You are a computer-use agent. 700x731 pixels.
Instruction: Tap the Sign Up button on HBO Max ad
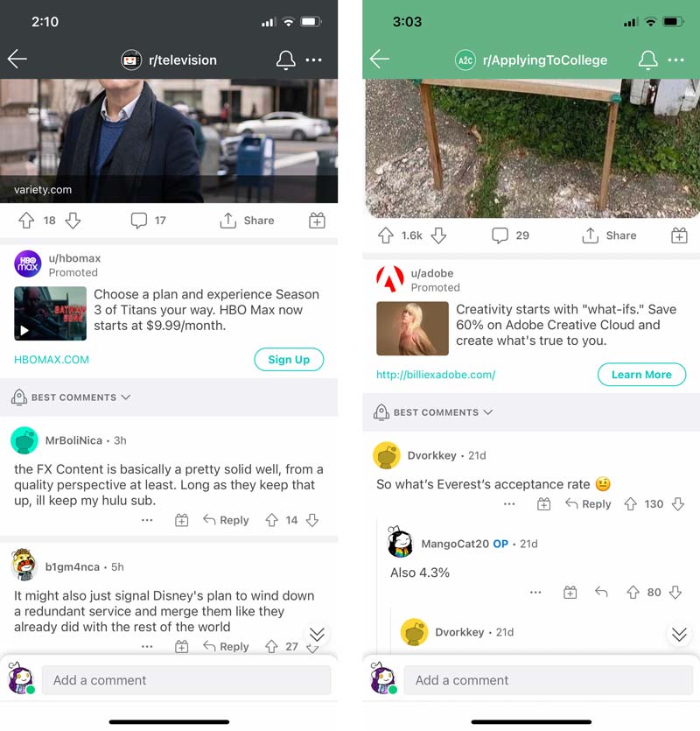tap(289, 360)
